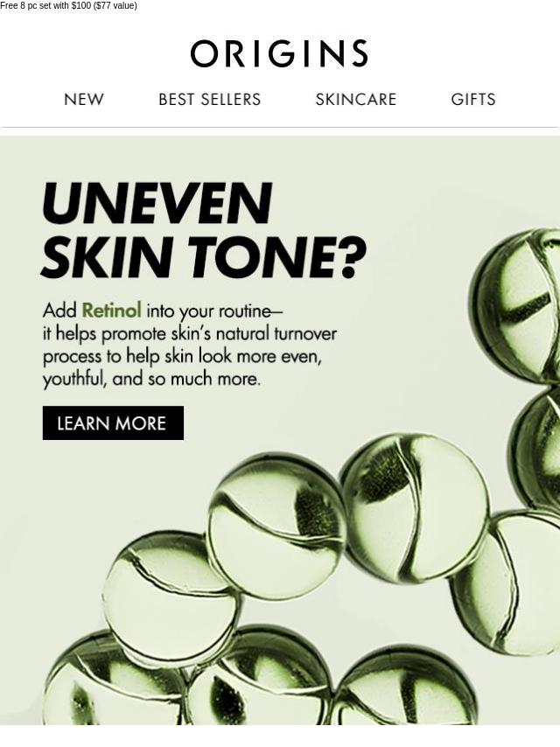Click the "into your routine—" phrase
560x747 pixels.
[x=214, y=311]
